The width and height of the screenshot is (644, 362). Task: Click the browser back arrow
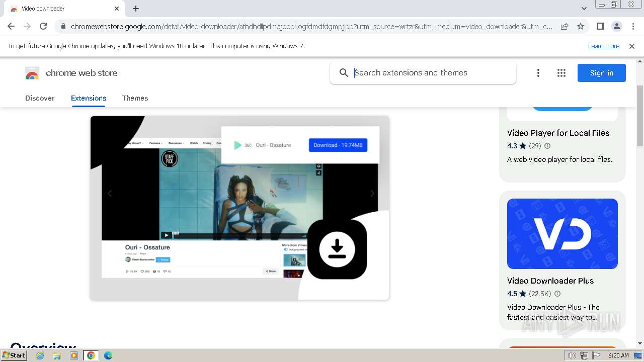point(11,26)
